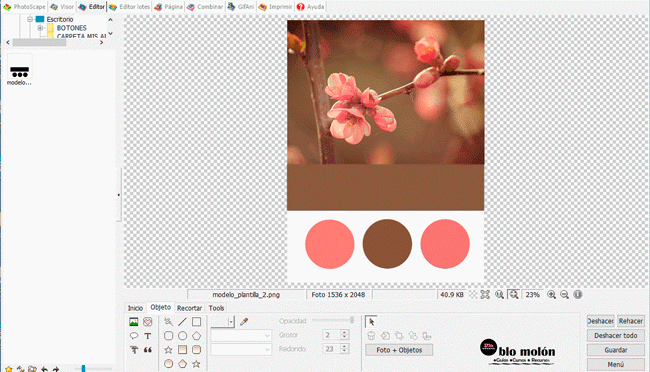The image size is (650, 372).
Task: Click the undo arrow below the thumbnails
Action: pyautogui.click(x=44, y=369)
